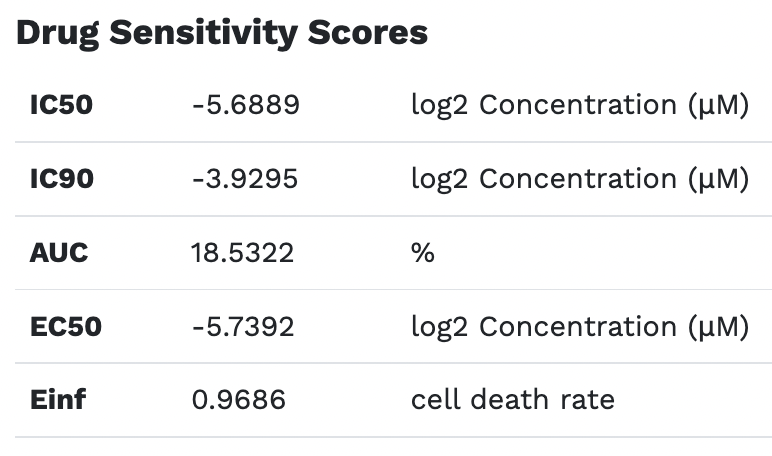The height and width of the screenshot is (456, 772).
Task: Select the IC50 row's log2 Concentration unit
Action: [579, 105]
